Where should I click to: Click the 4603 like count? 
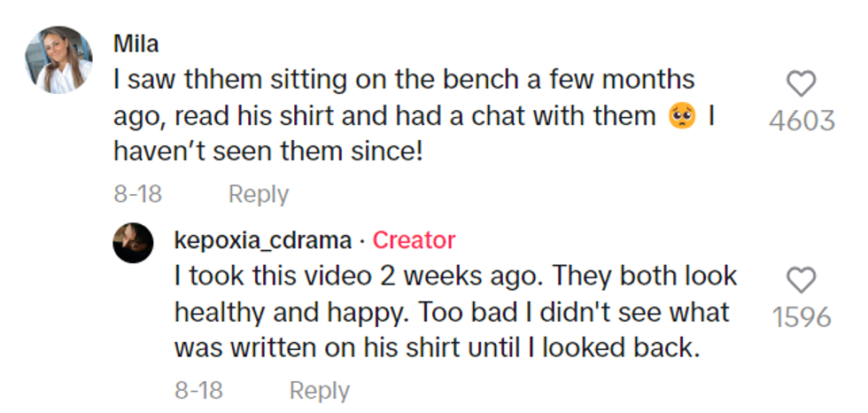802,121
